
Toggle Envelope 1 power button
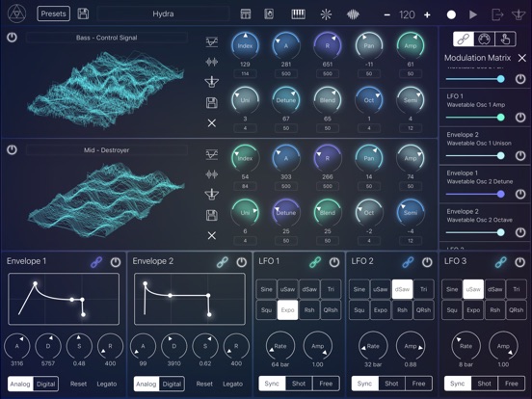pos(116,262)
